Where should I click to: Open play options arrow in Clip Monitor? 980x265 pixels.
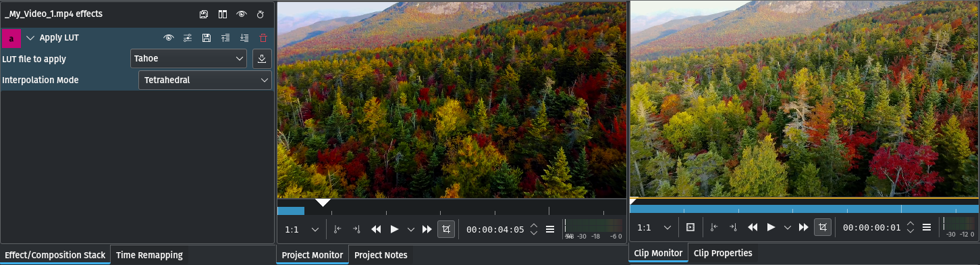[787, 228]
